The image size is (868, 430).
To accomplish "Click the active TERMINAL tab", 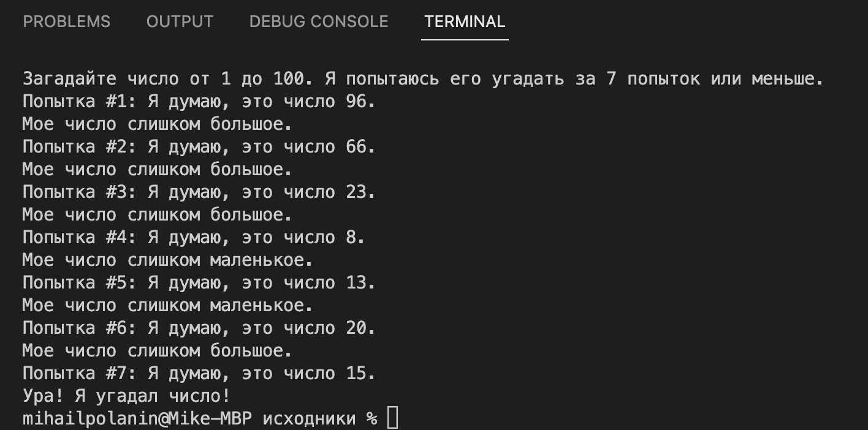I will click(x=464, y=21).
